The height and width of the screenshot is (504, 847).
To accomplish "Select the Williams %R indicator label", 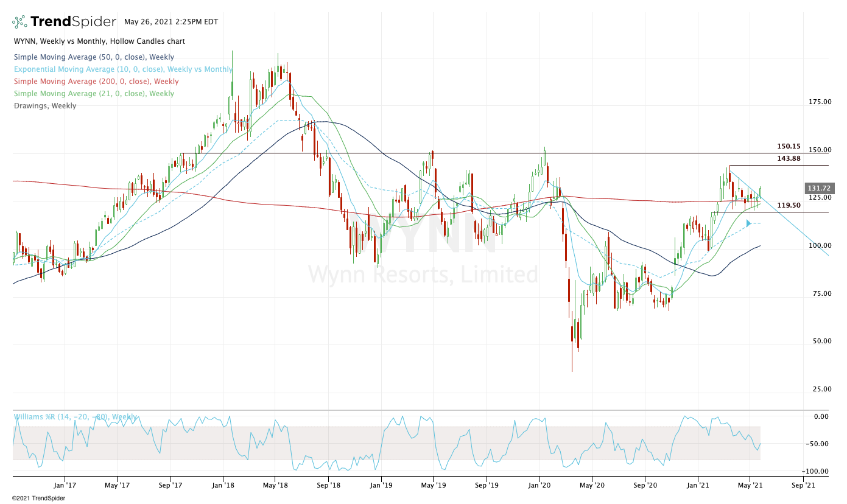I will coord(75,417).
